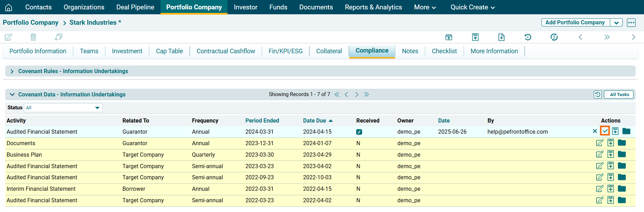
Task: Open folder icon for the Business Plan row
Action: pos(622,154)
